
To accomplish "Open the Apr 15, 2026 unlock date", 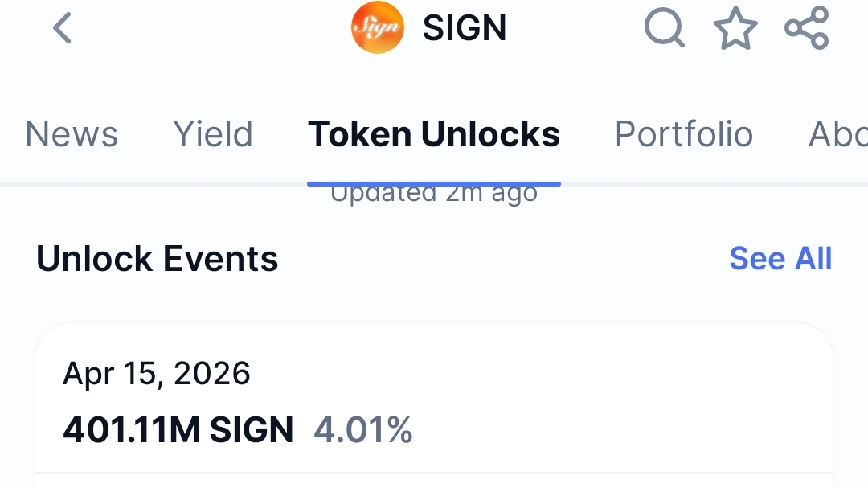I will pyautogui.click(x=157, y=373).
